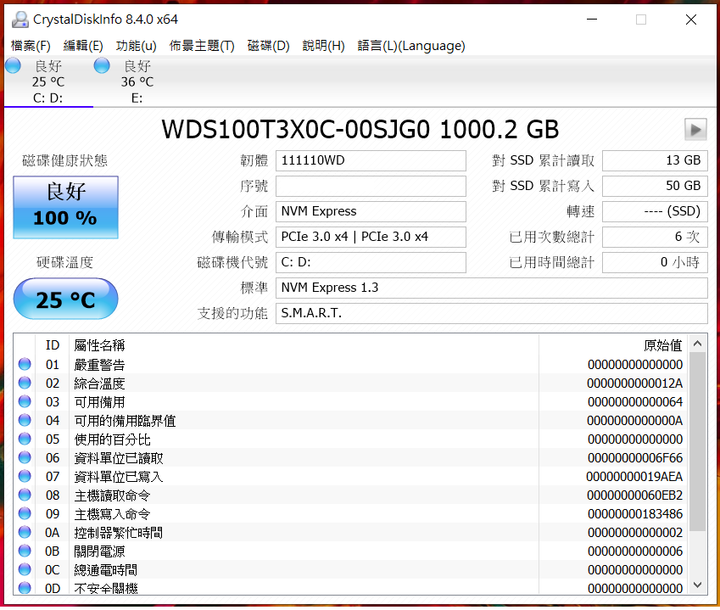Click the power-on count value 6 次
The image size is (720, 610).
point(655,237)
